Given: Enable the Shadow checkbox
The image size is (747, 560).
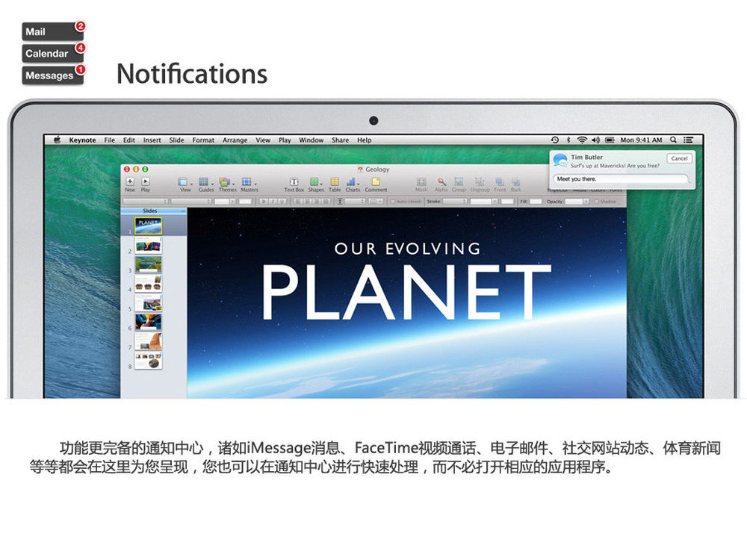Looking at the screenshot, I should point(596,202).
